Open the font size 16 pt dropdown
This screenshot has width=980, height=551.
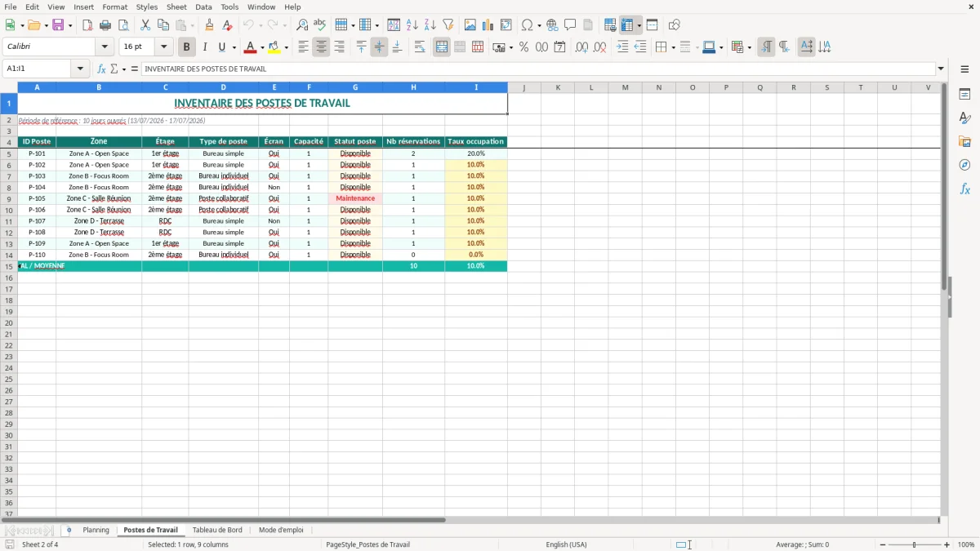coord(163,47)
